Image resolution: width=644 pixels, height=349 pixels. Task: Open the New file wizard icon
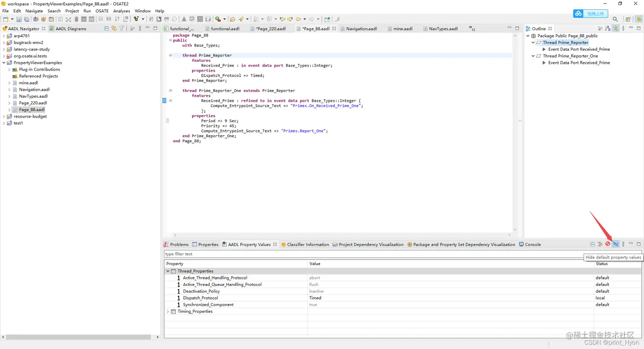[x=6, y=19]
